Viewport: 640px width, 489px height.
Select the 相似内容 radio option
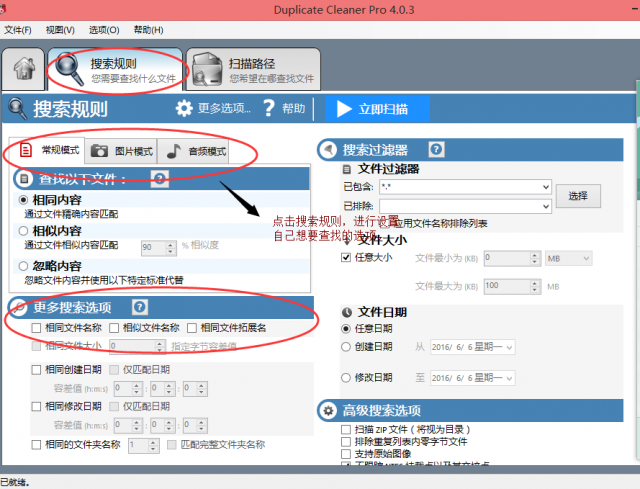coord(23,231)
